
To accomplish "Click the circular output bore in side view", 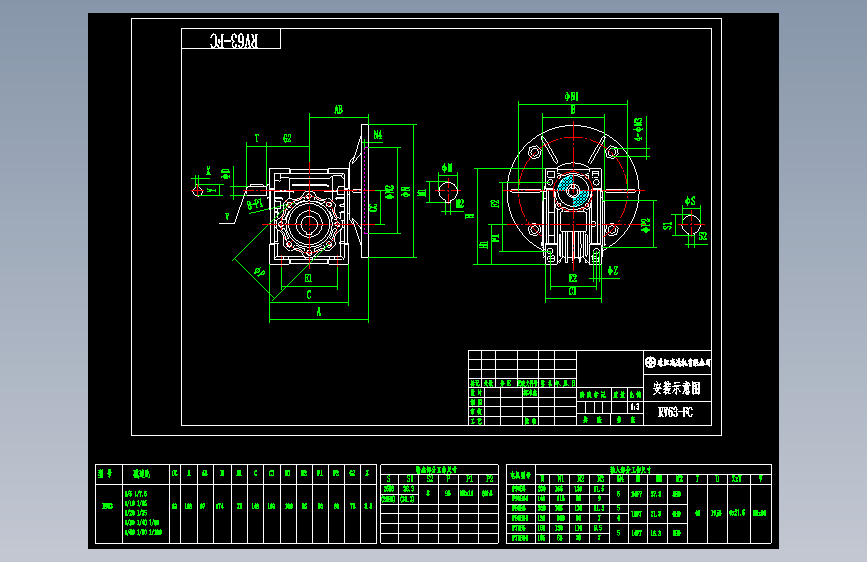I will click(x=309, y=225).
